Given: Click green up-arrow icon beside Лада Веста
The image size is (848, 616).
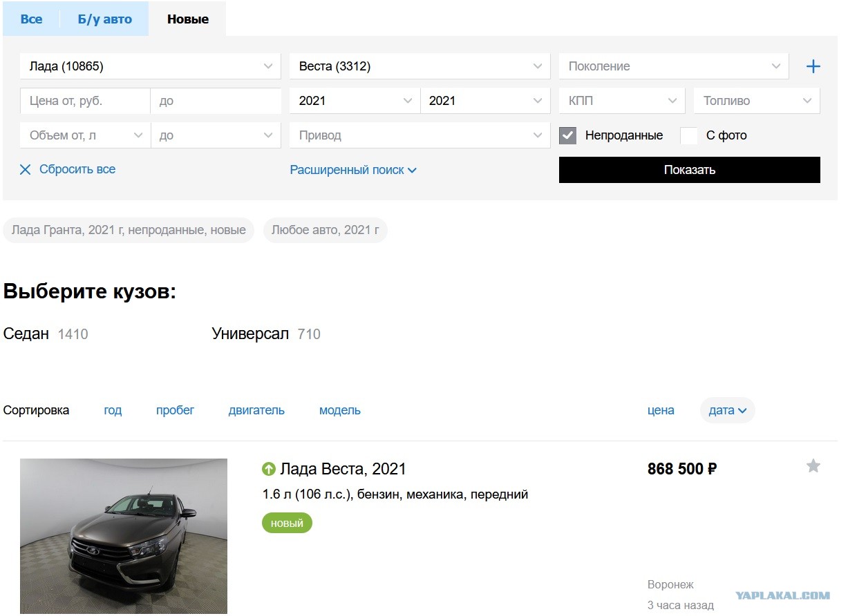Looking at the screenshot, I should coord(269,470).
